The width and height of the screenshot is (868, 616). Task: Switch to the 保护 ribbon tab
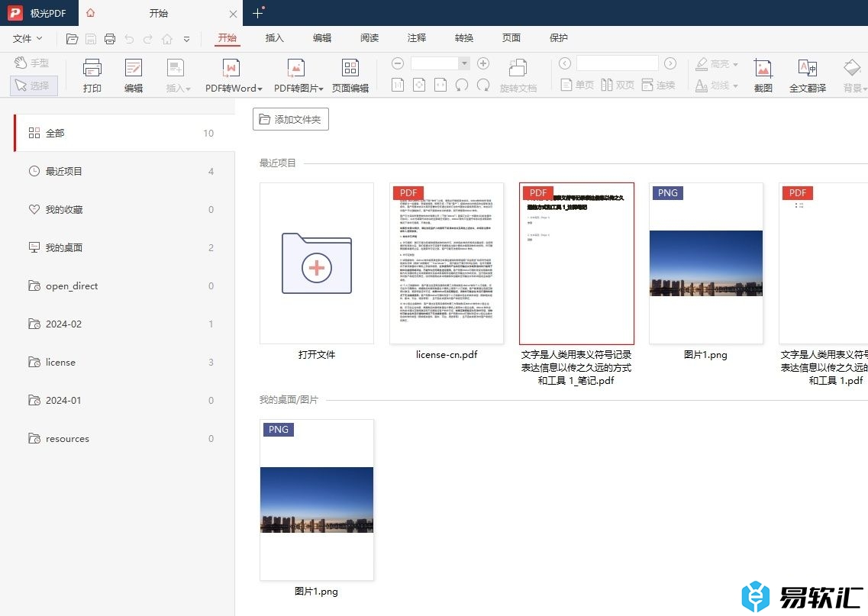pos(559,38)
